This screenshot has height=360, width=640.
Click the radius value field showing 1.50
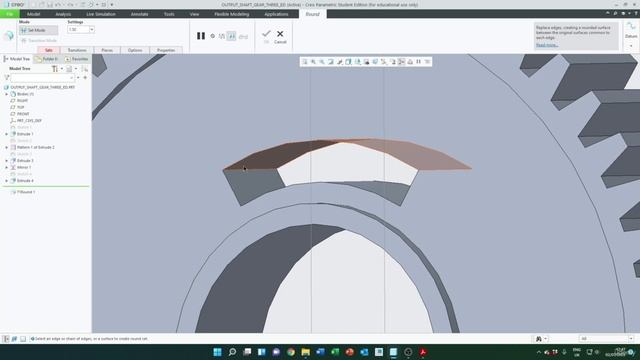pyautogui.click(x=78, y=29)
